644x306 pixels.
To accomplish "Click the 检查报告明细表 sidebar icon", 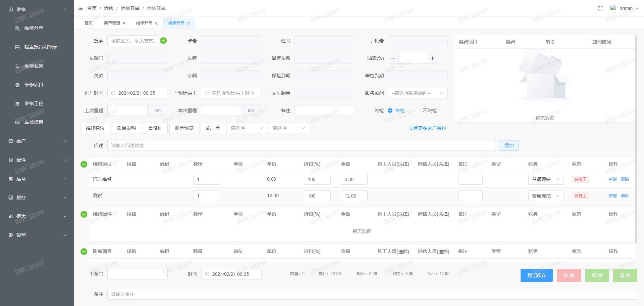I will pos(17,47).
